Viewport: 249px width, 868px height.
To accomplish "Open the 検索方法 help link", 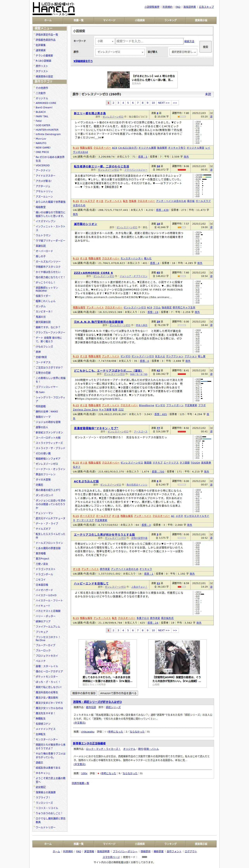I will 189,41.
